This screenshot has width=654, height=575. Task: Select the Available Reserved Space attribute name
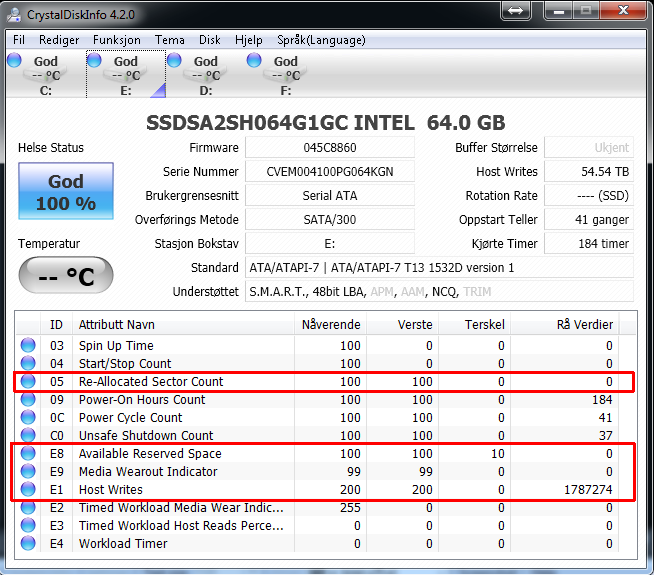click(150, 454)
